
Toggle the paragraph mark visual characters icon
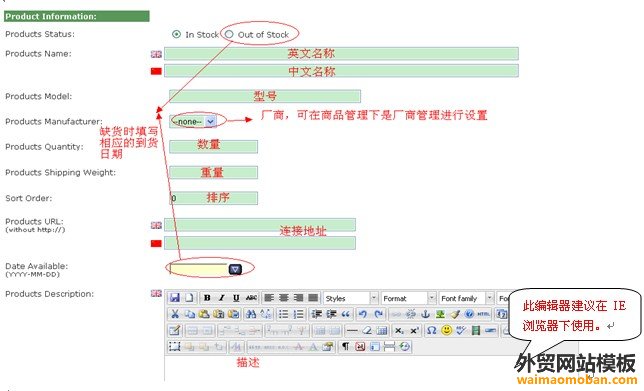[x=345, y=347]
